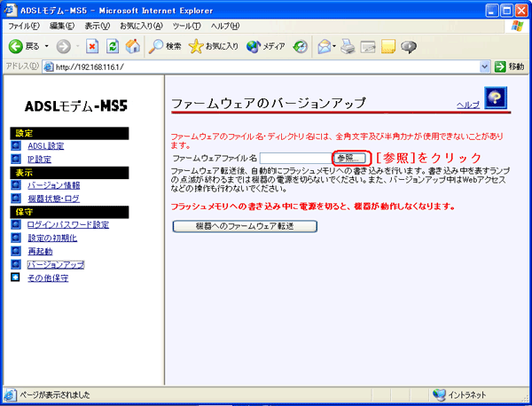The image size is (532, 406).
Task: Open the 設定の初期化 link
Action: (x=52, y=238)
